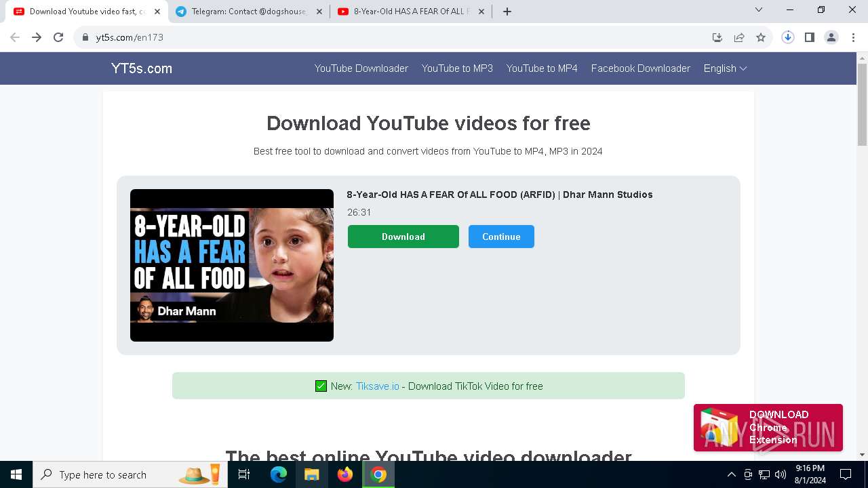Launch Microsoft Edge from taskbar
The image size is (868, 488).
click(x=279, y=474)
